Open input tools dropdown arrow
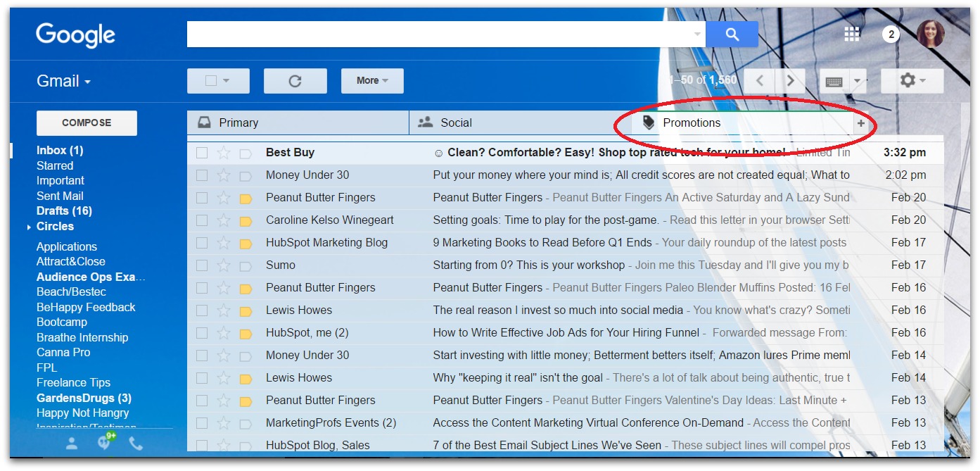Screen dimensions: 980x471 click(858, 82)
